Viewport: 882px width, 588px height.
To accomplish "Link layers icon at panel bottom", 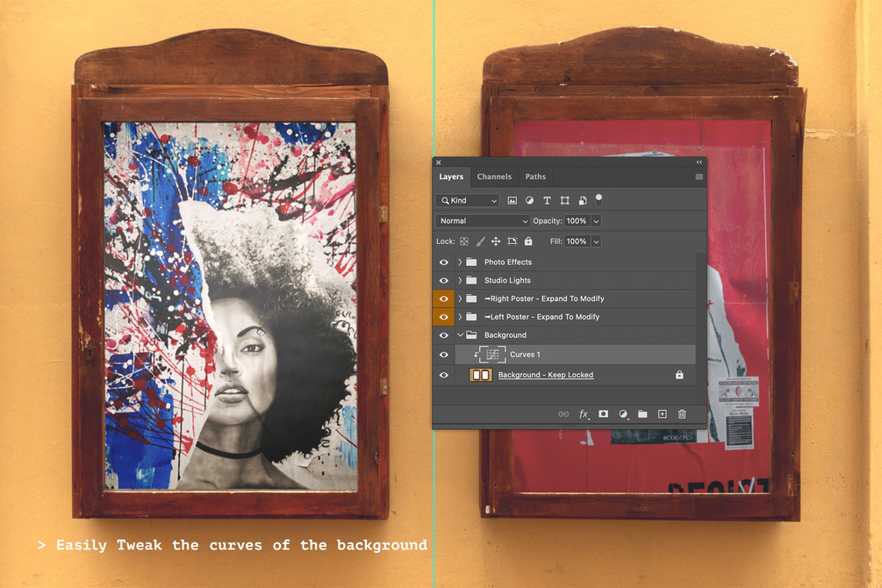I will pos(563,414).
